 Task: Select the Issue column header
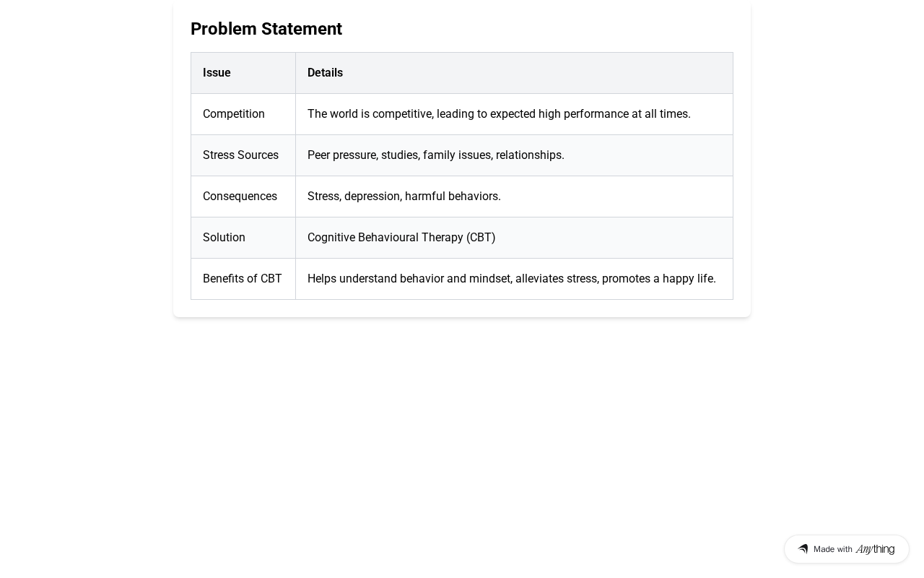click(x=217, y=73)
